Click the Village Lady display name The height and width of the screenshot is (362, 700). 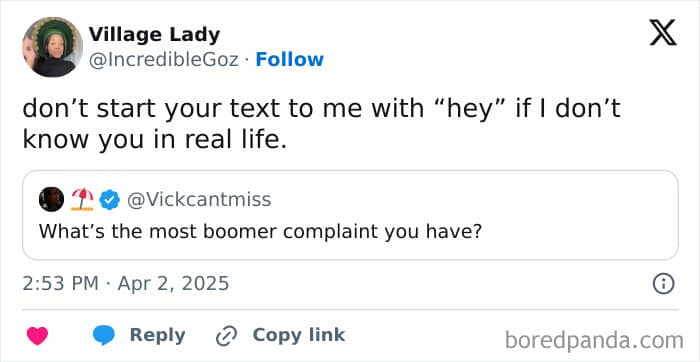(x=154, y=34)
